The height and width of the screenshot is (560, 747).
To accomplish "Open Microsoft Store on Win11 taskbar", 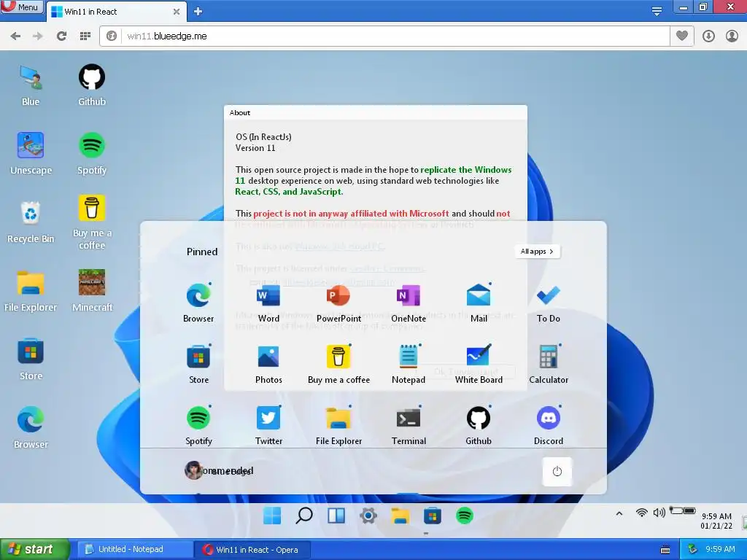I will click(x=432, y=516).
